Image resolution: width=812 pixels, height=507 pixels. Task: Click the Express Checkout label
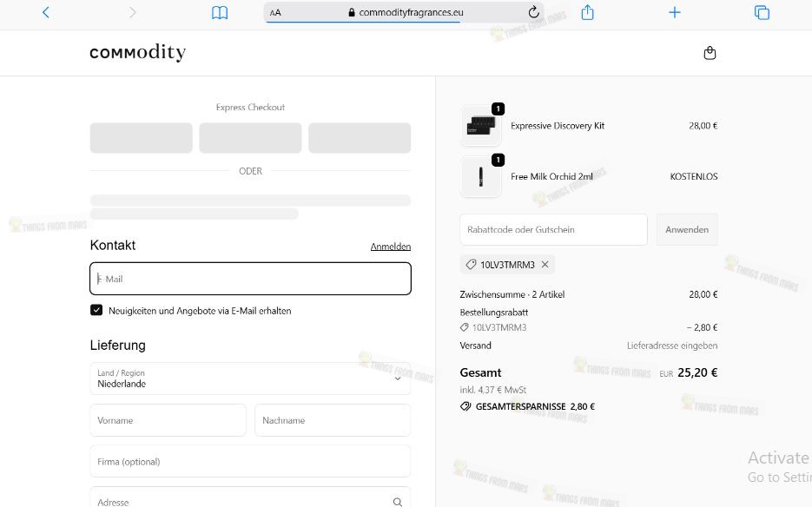251,107
